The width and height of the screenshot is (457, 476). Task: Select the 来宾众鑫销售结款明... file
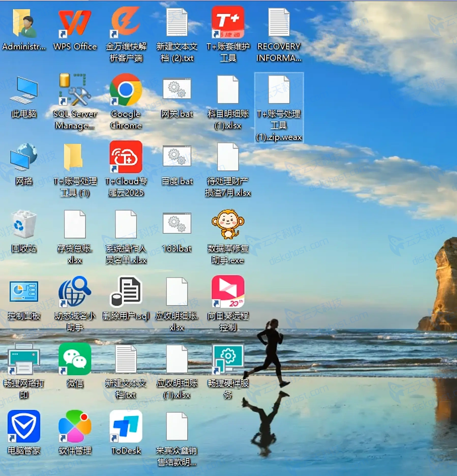pos(177,426)
